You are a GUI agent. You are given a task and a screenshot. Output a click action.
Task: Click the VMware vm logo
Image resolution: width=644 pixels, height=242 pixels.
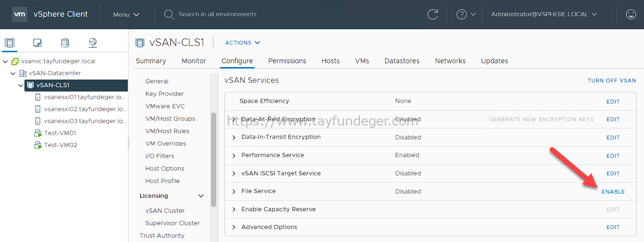point(20,14)
